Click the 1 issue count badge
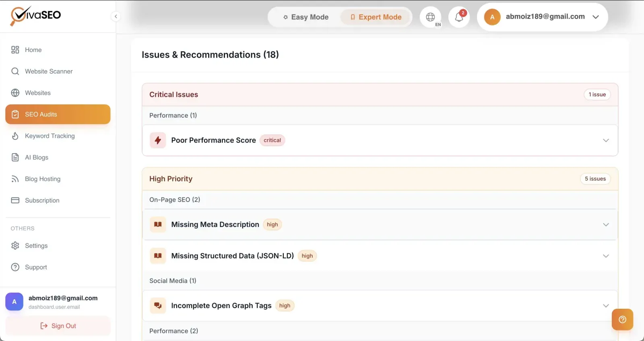The image size is (644, 341). click(597, 94)
